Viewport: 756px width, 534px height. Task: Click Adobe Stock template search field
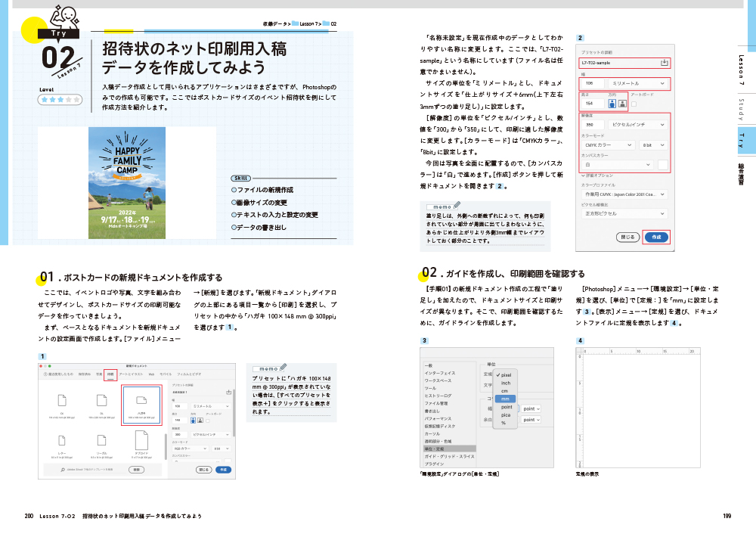tap(97, 470)
